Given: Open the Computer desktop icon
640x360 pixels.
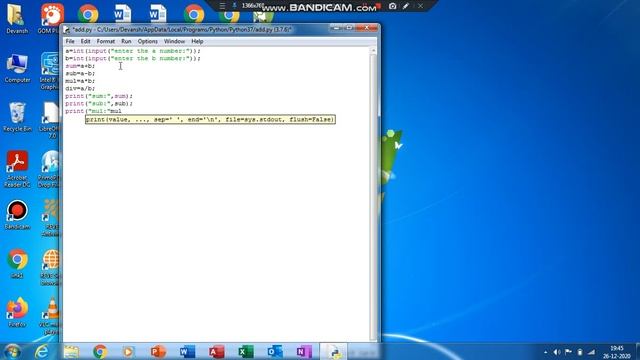Looking at the screenshot, I should tap(17, 68).
